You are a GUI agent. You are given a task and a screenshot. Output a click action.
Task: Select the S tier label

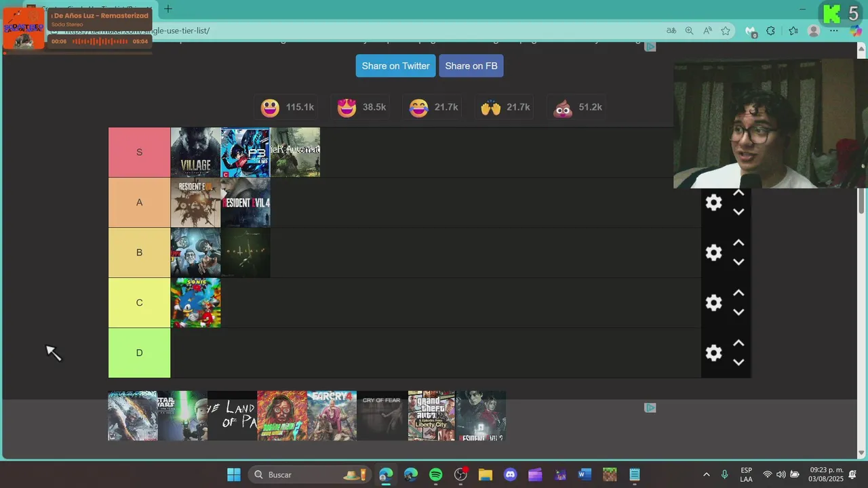tap(139, 152)
